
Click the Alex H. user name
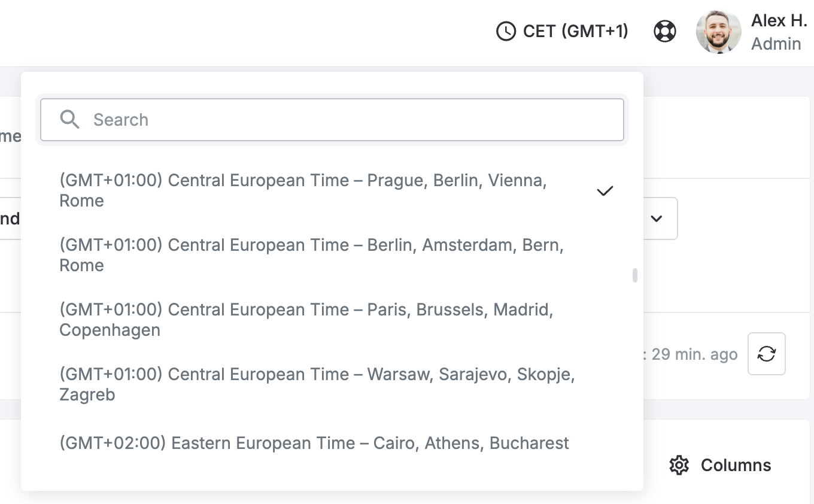click(x=779, y=20)
